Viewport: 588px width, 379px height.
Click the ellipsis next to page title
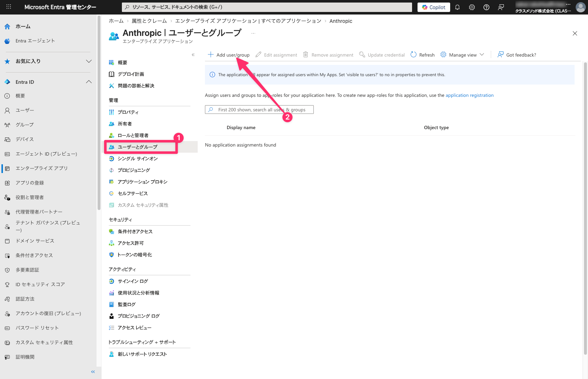(253, 33)
